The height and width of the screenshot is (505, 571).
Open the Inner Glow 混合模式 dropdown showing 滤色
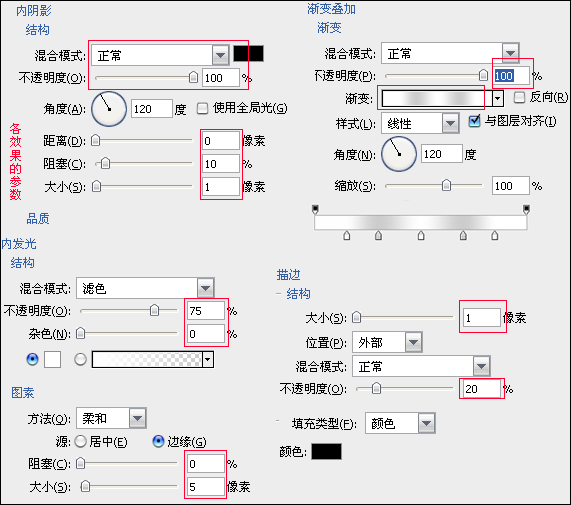tap(145, 288)
